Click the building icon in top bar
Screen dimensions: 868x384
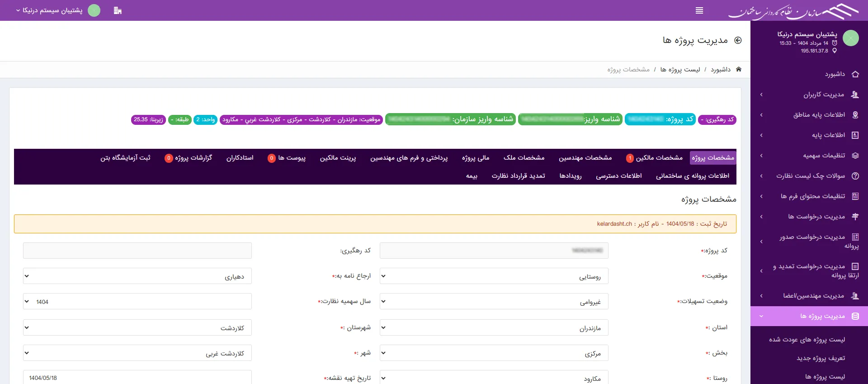[x=118, y=10]
